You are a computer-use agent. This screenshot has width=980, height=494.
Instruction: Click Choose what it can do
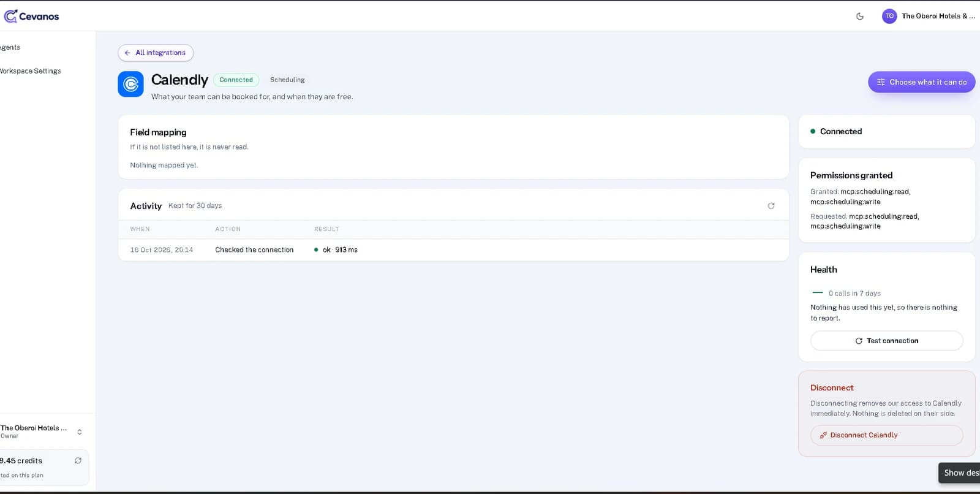coord(921,82)
